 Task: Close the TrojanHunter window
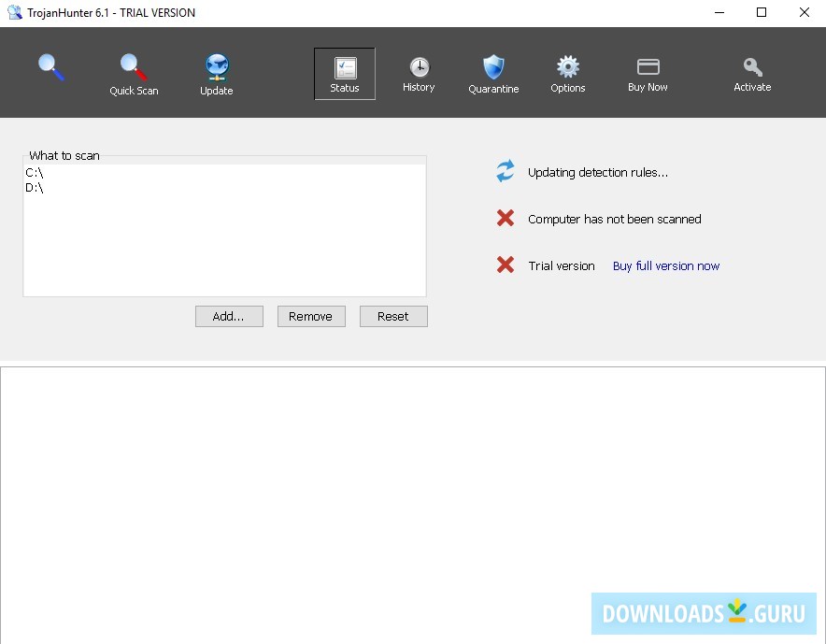[x=804, y=13]
